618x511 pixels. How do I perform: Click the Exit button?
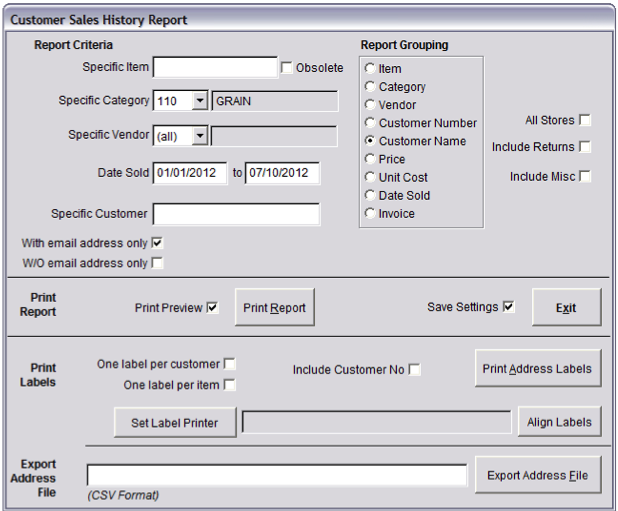pos(566,307)
